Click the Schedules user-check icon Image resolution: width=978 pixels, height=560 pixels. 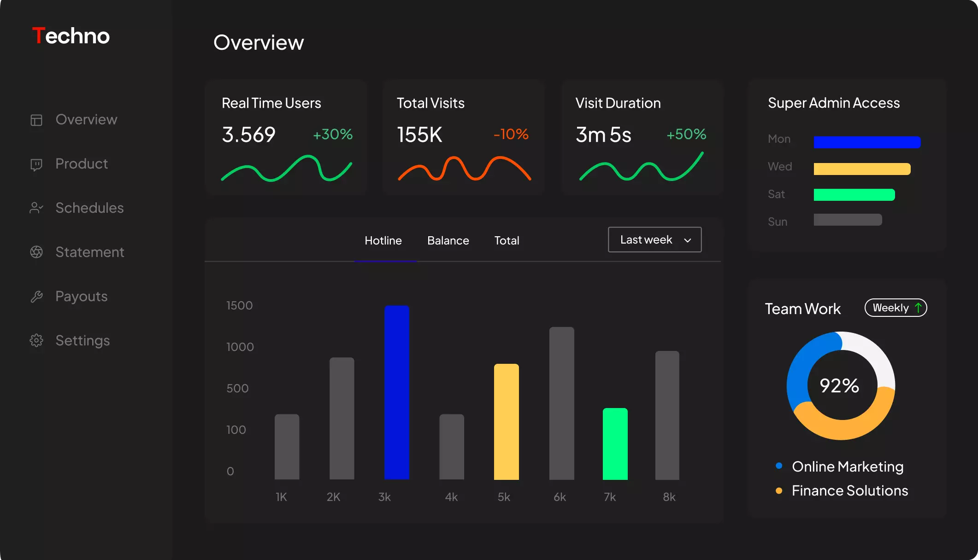tap(36, 208)
